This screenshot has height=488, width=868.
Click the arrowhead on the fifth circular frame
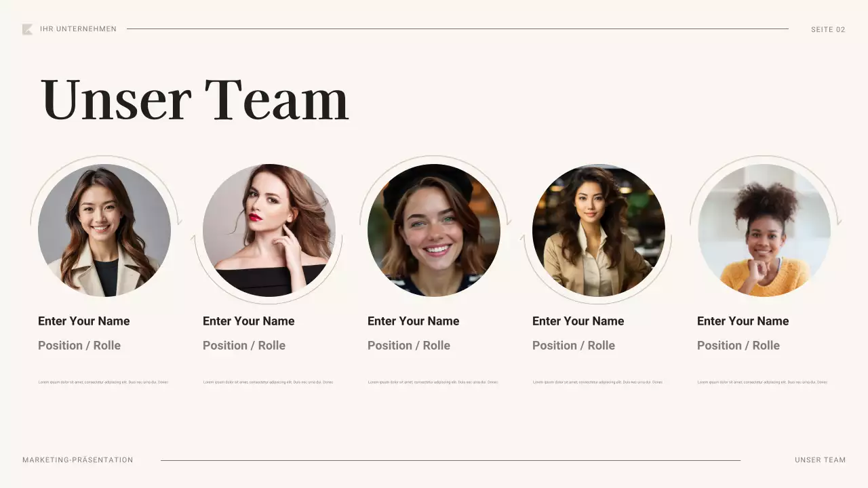[839, 221]
